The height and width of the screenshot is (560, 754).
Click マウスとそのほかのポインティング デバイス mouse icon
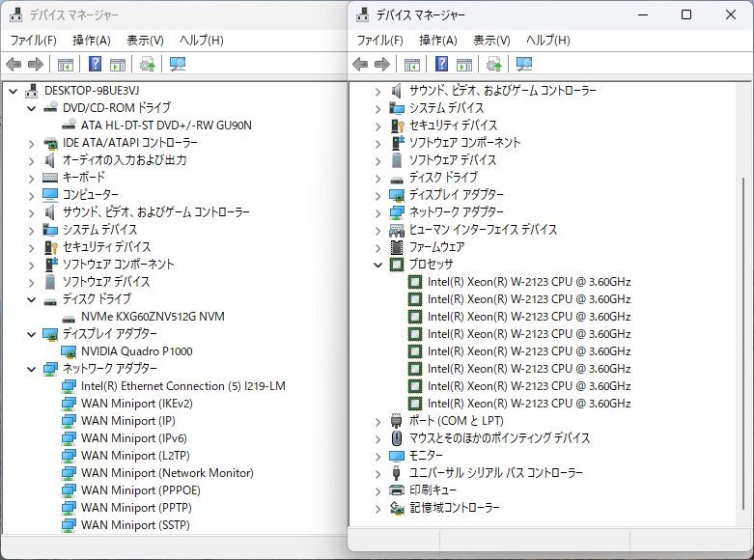tap(396, 438)
